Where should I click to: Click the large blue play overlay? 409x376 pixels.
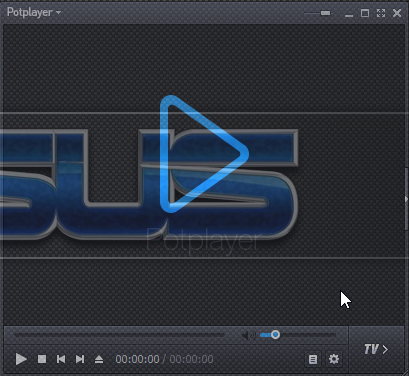pyautogui.click(x=204, y=154)
